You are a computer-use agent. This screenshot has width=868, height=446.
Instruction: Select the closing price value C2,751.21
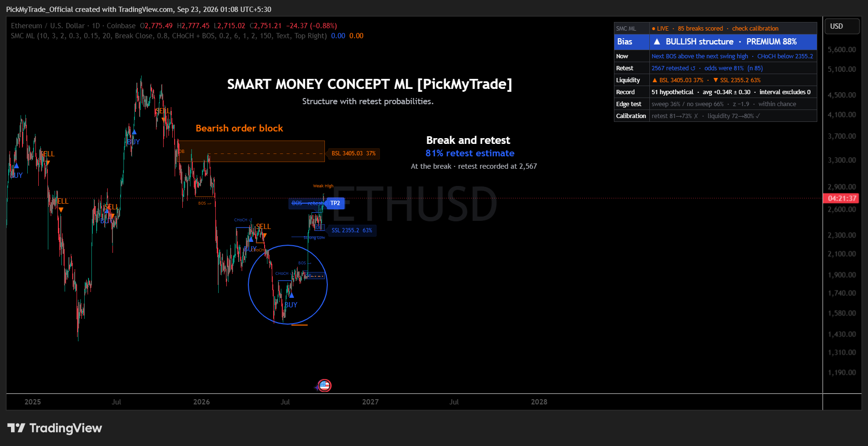click(266, 26)
